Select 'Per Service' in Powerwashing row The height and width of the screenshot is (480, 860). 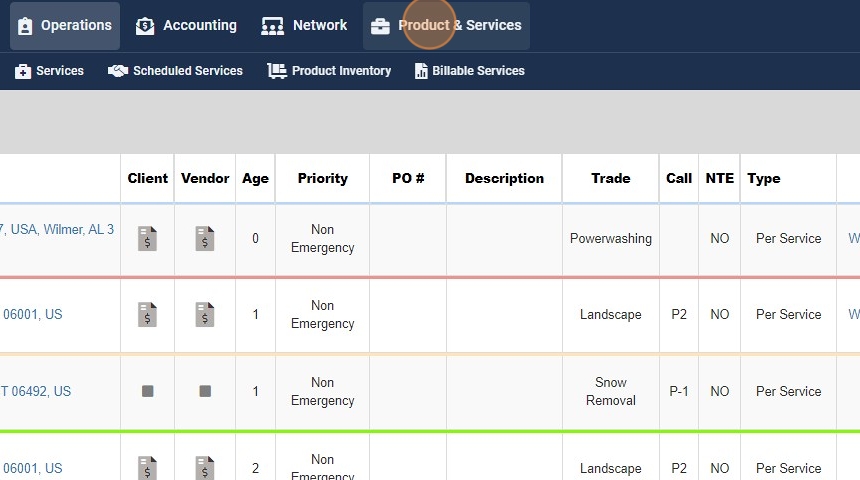click(788, 239)
